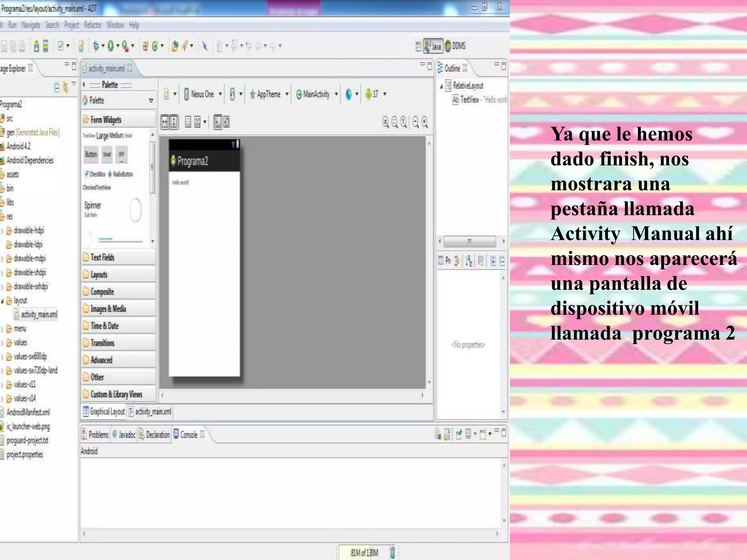Open the Refactor menu
This screenshot has height=560, width=747.
click(93, 25)
